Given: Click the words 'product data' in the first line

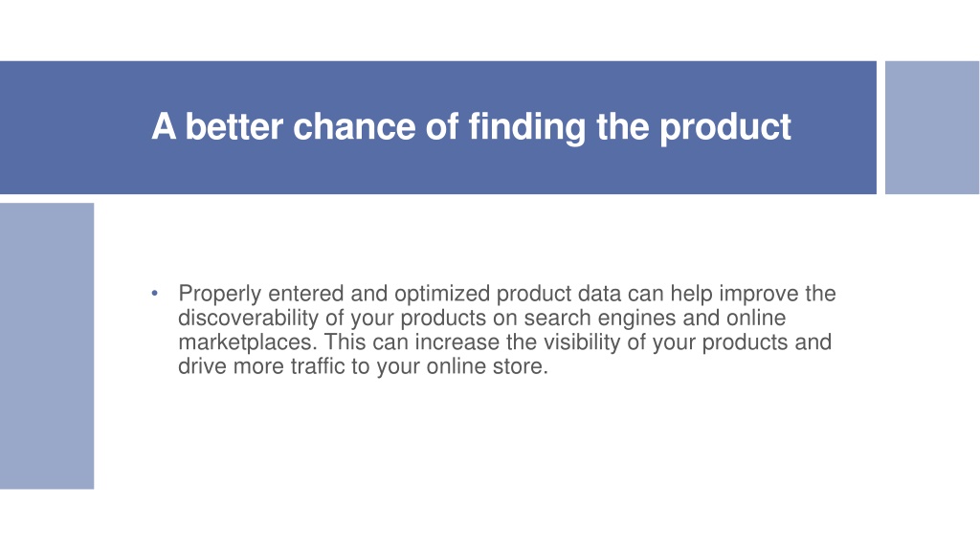Looking at the screenshot, I should 559,294.
